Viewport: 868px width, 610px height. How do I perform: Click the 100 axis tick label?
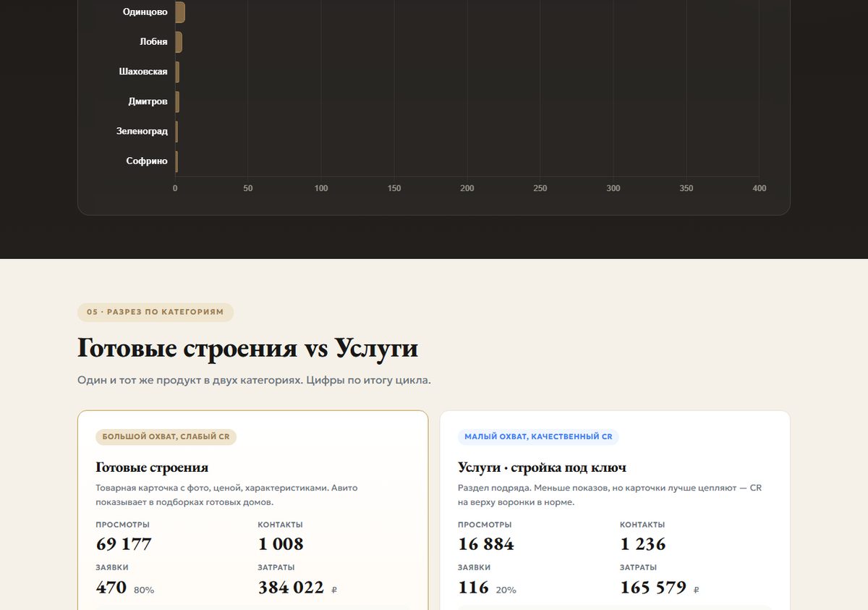click(x=321, y=188)
